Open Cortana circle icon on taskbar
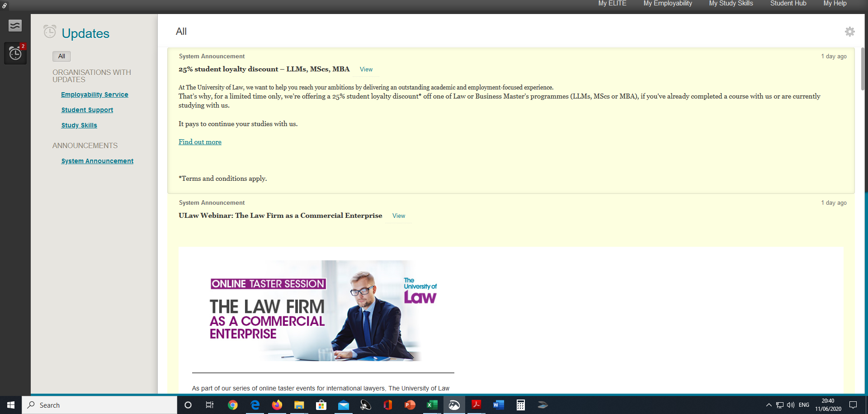Screen dimensions: 868x414 coord(188,405)
